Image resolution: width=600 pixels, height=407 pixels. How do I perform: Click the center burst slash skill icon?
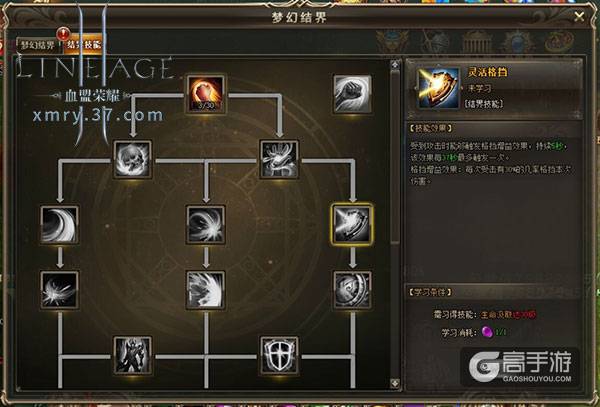tap(206, 225)
